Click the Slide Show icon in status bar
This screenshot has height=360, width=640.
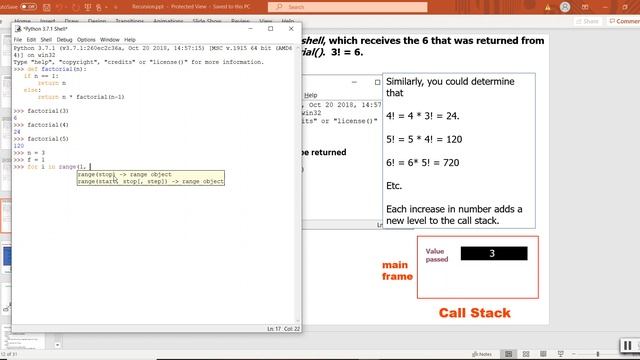(560, 354)
